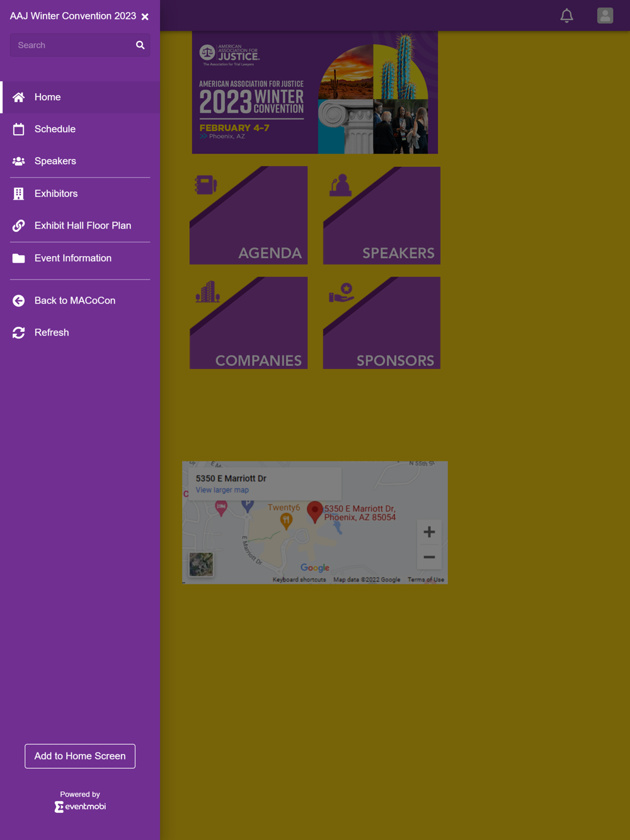The width and height of the screenshot is (630, 840).
Task: Focus the Search input field
Action: click(80, 45)
